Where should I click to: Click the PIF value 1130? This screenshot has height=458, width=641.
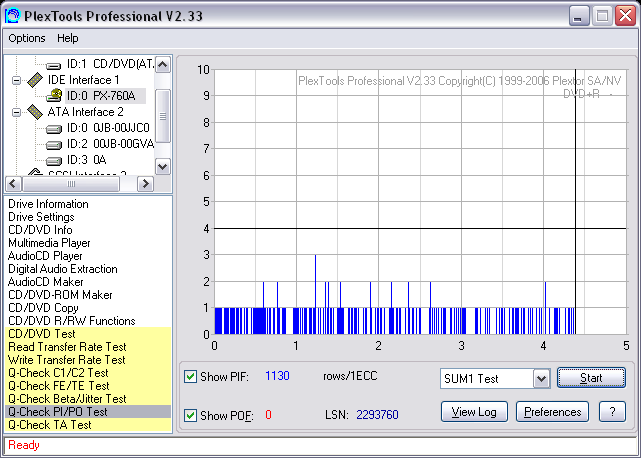coord(277,376)
